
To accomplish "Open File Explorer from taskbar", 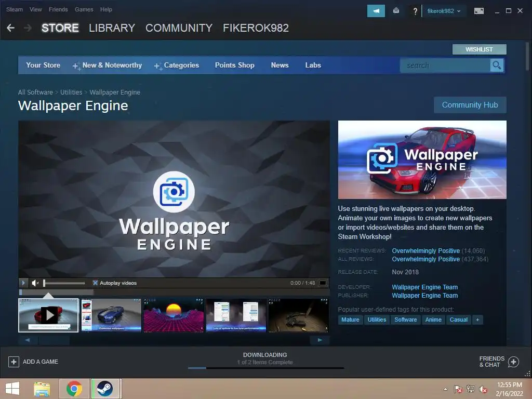I will (42, 389).
